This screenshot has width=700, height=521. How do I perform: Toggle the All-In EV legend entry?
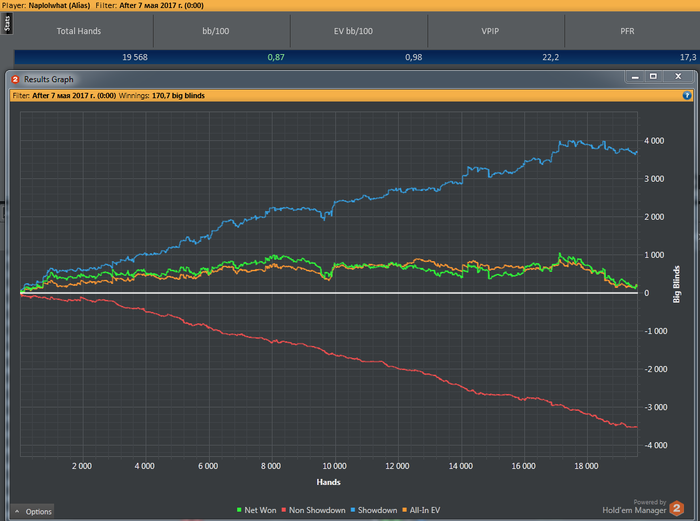(x=421, y=510)
